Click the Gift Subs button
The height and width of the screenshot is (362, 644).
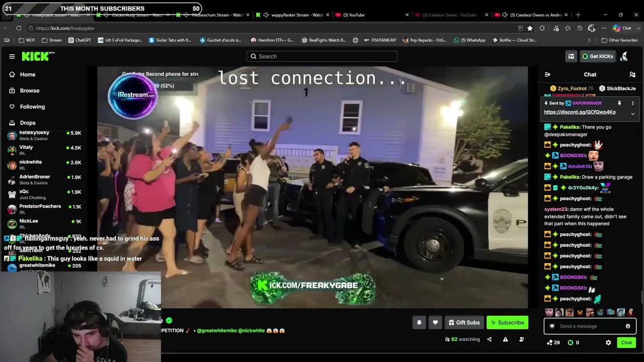(464, 323)
